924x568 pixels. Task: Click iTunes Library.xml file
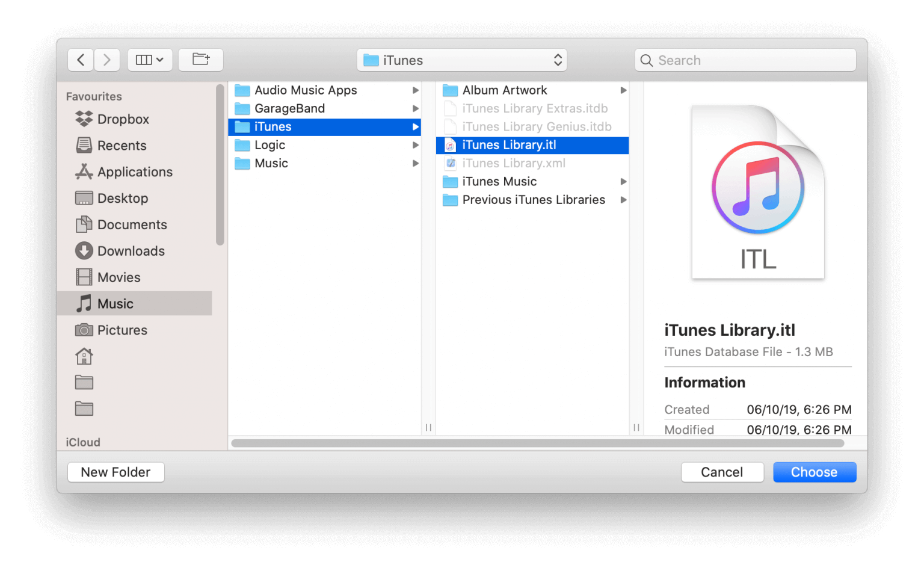(532, 163)
